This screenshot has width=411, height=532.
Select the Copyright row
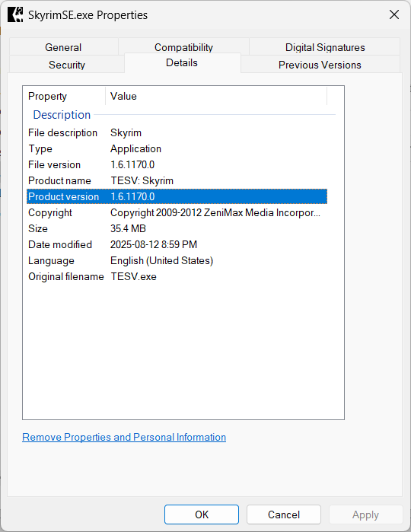[177, 213]
